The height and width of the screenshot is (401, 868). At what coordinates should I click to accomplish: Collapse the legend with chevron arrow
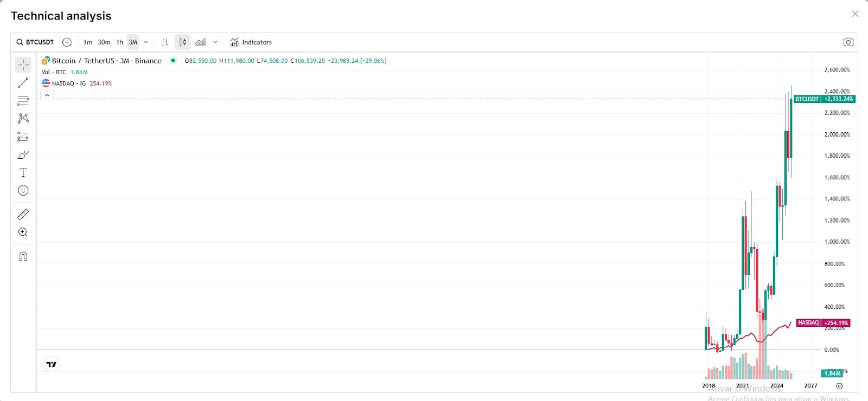pyautogui.click(x=47, y=95)
